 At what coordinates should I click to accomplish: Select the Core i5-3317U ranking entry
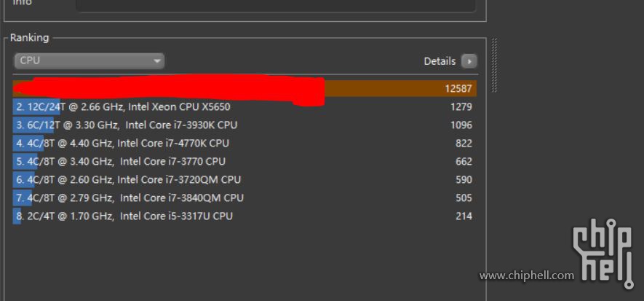point(124,216)
